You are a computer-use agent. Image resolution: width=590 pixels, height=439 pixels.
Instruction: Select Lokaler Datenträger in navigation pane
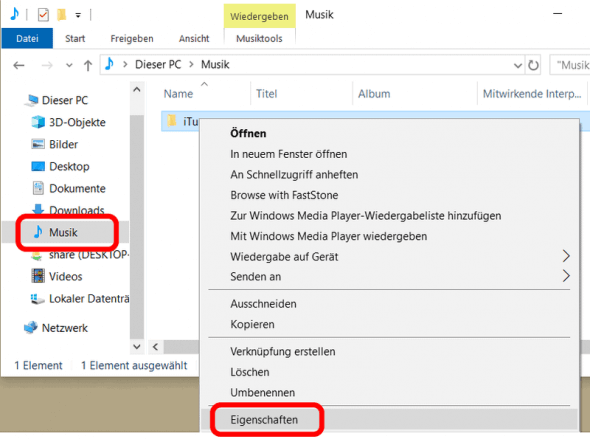89,299
